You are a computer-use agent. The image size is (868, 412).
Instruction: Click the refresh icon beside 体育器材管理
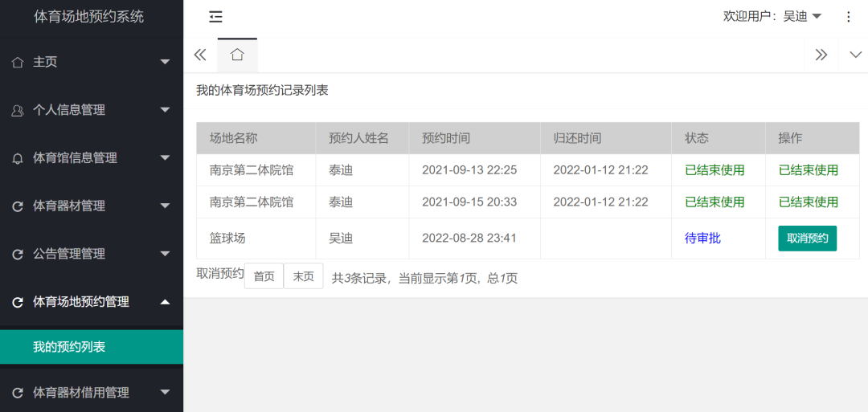coord(18,206)
